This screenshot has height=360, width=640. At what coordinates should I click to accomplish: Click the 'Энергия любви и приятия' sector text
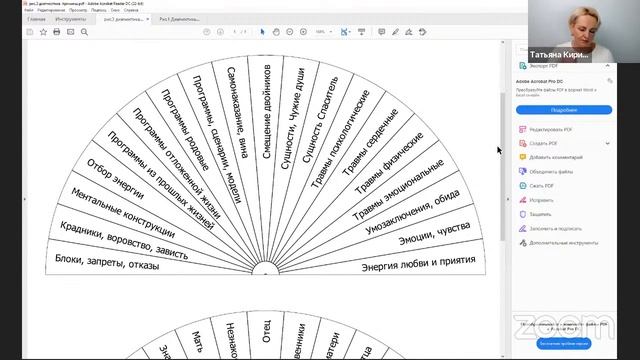(418, 263)
